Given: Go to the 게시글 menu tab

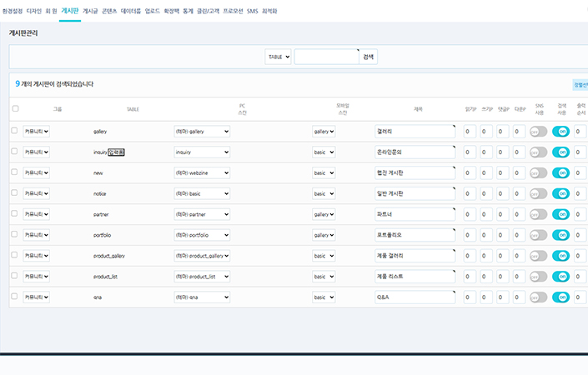Looking at the screenshot, I should pos(91,12).
